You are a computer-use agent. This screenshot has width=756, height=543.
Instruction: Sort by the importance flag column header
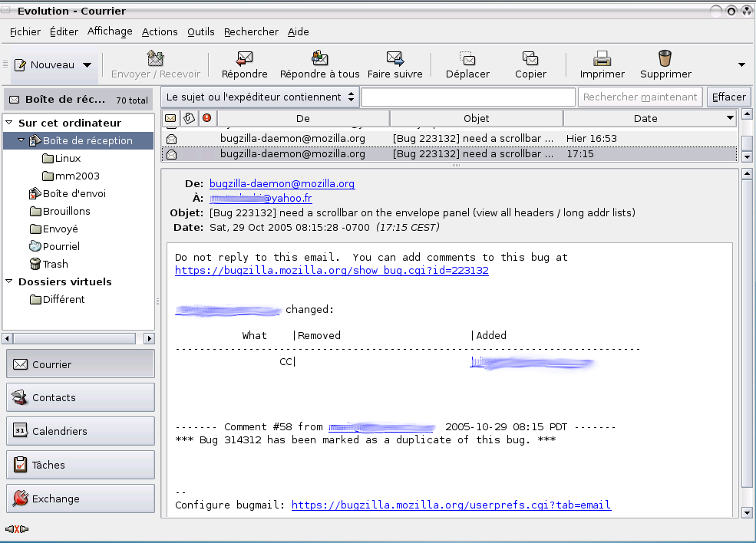pyautogui.click(x=206, y=118)
